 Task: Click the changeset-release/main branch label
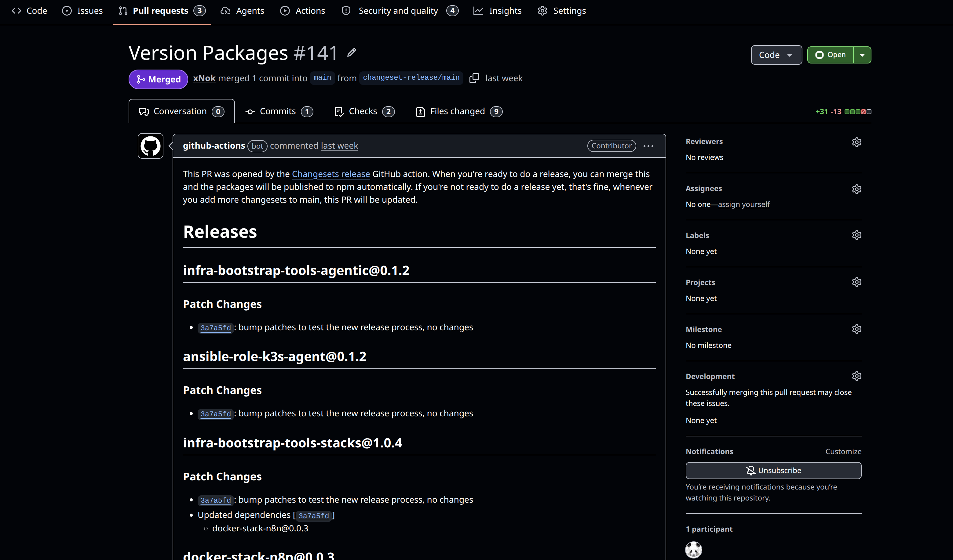[411, 78]
